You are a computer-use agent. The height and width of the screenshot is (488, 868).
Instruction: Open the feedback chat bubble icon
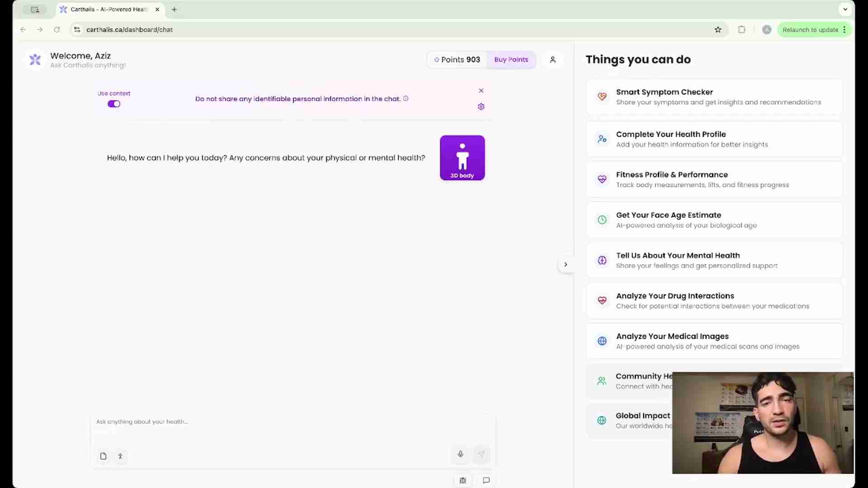[x=486, y=480]
